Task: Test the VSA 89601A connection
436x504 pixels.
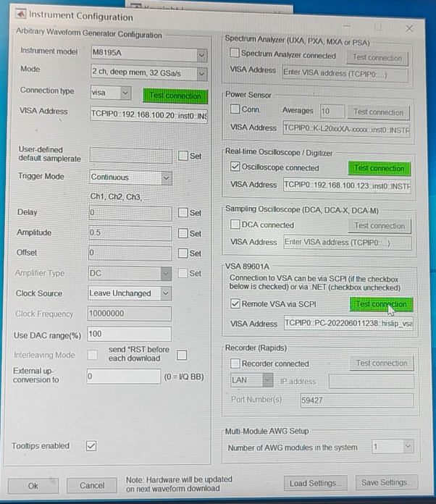Action: (x=382, y=304)
